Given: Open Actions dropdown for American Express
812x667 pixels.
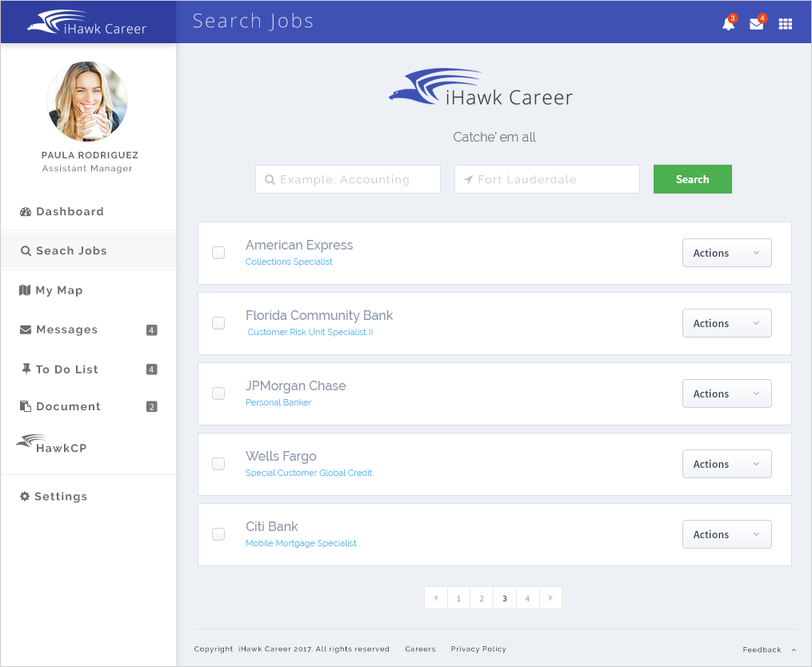Looking at the screenshot, I should coord(727,253).
